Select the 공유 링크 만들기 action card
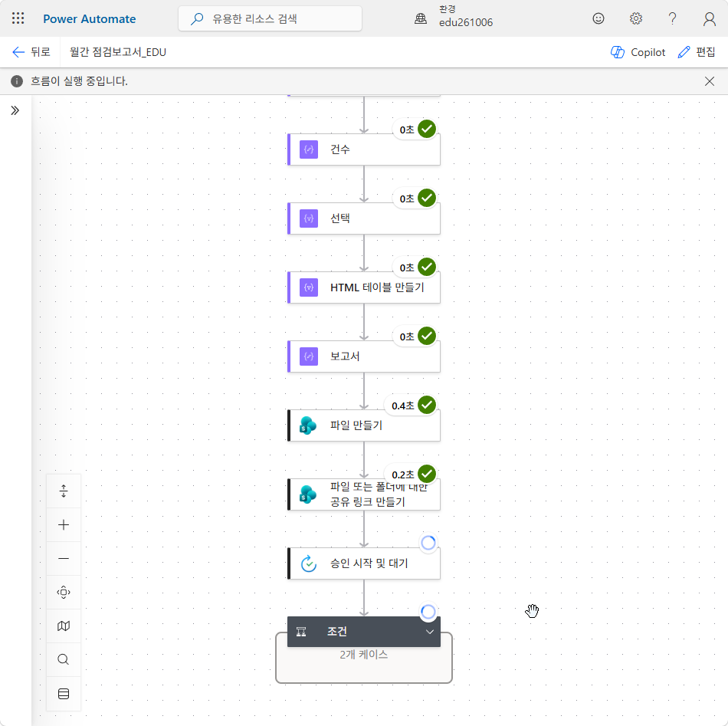Screen dimensions: 728x726 point(363,494)
